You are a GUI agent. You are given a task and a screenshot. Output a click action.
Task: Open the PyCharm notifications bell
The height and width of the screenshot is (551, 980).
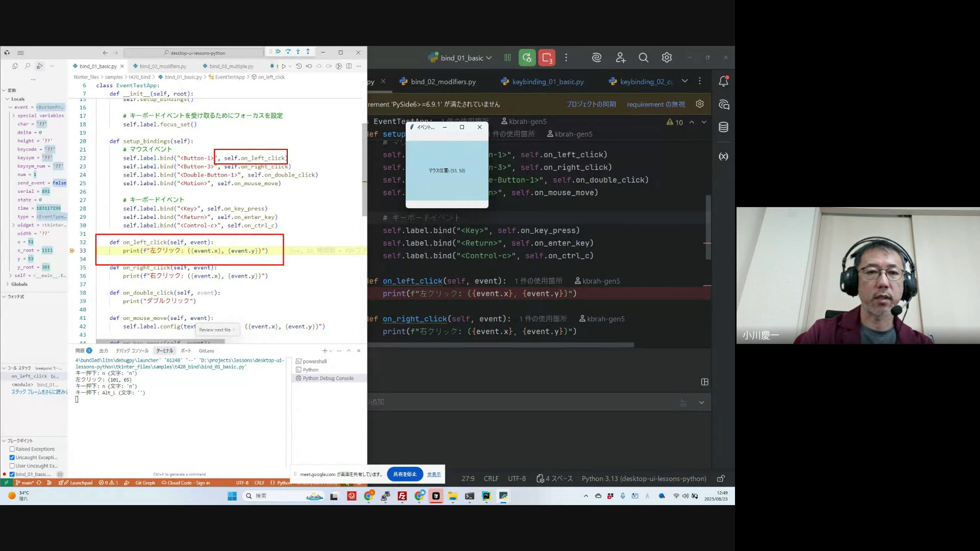723,81
